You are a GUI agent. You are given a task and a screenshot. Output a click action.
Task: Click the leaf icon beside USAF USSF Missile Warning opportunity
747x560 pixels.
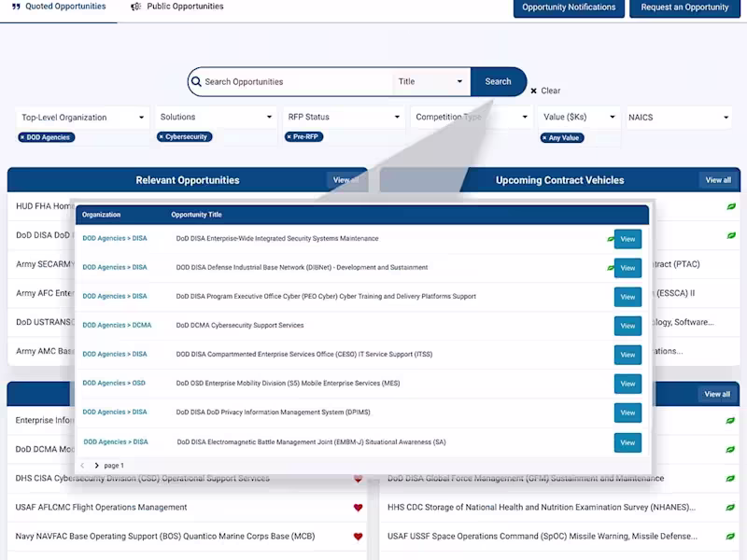point(729,537)
